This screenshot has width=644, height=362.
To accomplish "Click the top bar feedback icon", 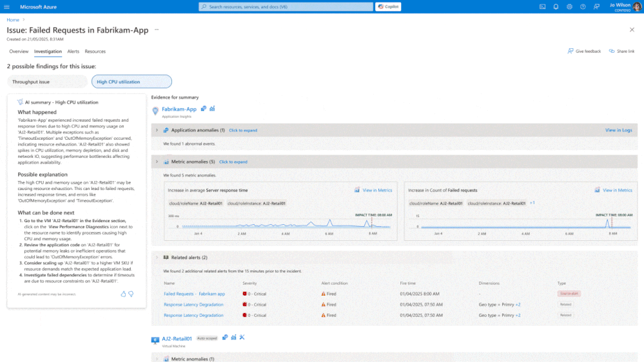I will [596, 6].
